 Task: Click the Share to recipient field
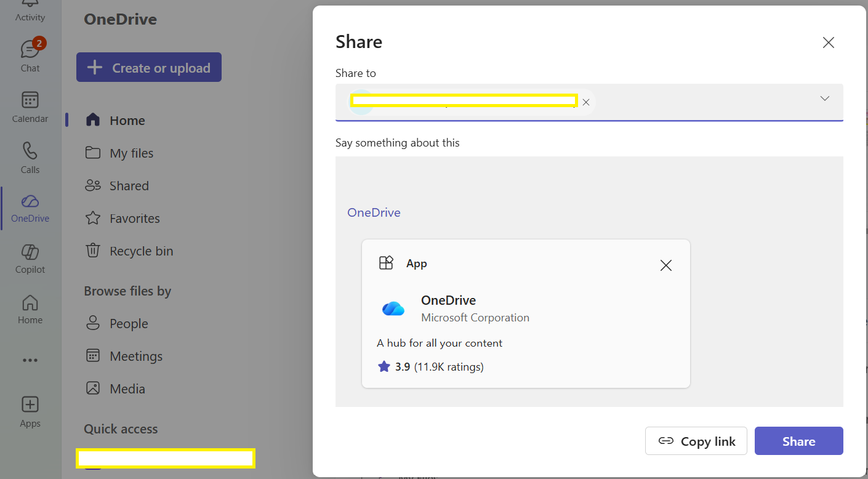(x=589, y=102)
